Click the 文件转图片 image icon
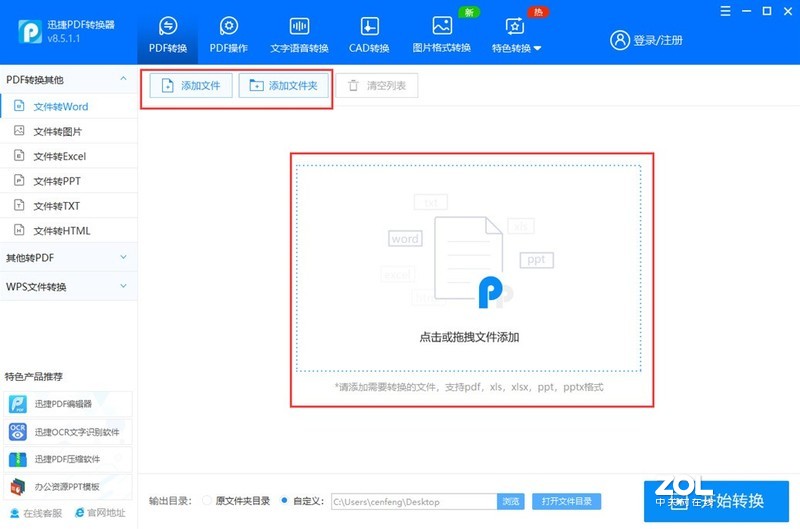Screen dimensions: 800x529 [19, 131]
